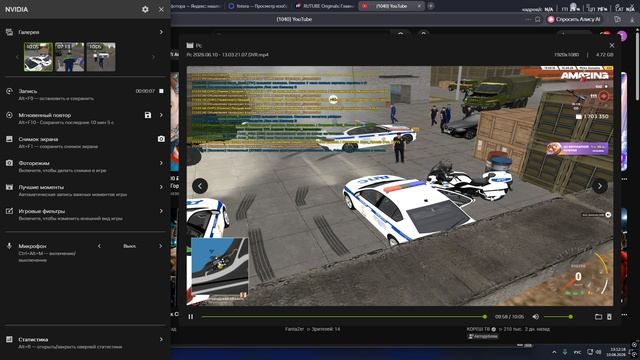Save instant replay with floppy icon

tap(148, 115)
